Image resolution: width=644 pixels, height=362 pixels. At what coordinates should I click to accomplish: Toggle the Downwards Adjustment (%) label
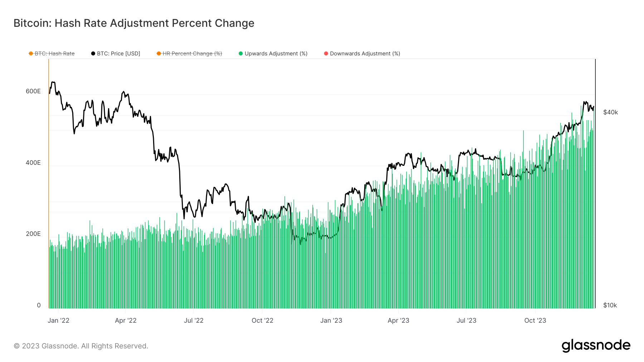tap(365, 54)
